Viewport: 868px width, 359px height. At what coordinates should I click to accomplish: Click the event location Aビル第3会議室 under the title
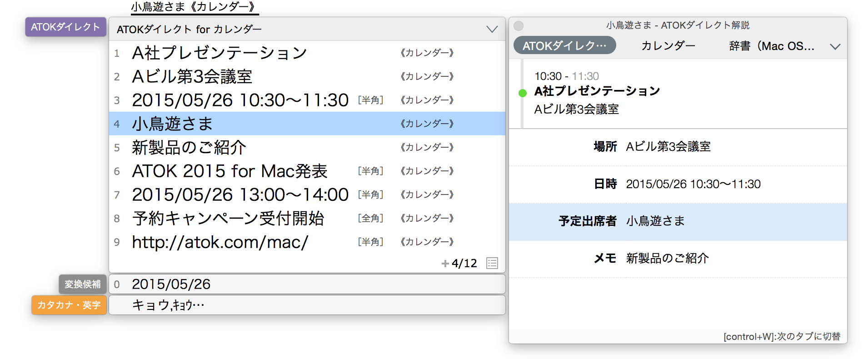click(x=576, y=110)
